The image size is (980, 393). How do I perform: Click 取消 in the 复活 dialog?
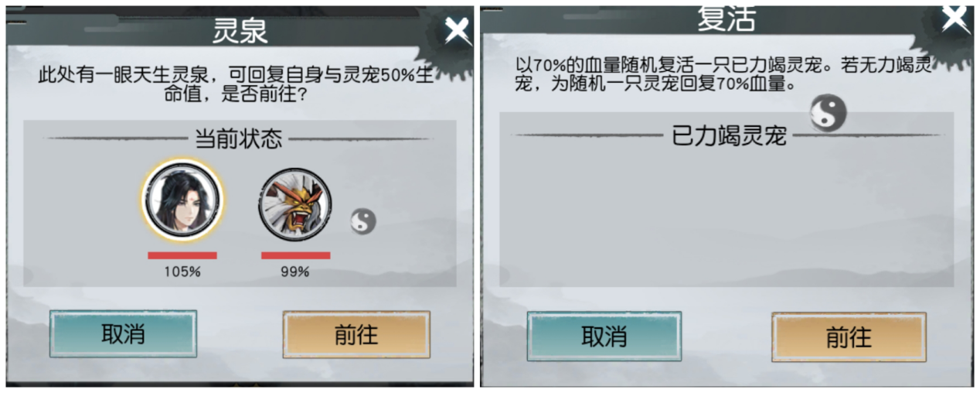click(604, 337)
